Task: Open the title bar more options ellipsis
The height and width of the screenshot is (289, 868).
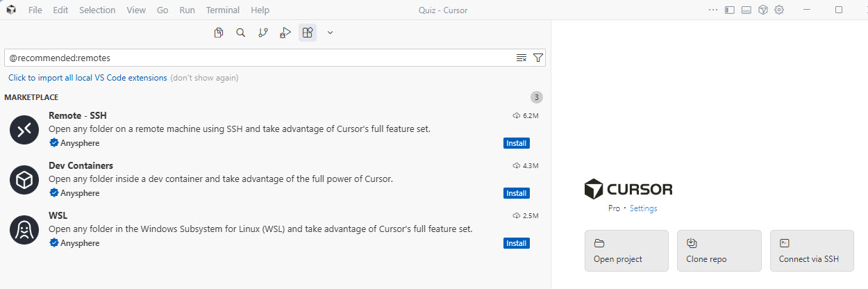Action: coord(712,10)
